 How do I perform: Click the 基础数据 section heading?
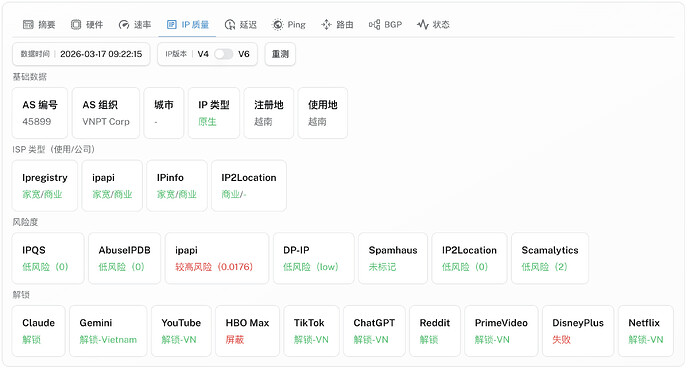29,77
